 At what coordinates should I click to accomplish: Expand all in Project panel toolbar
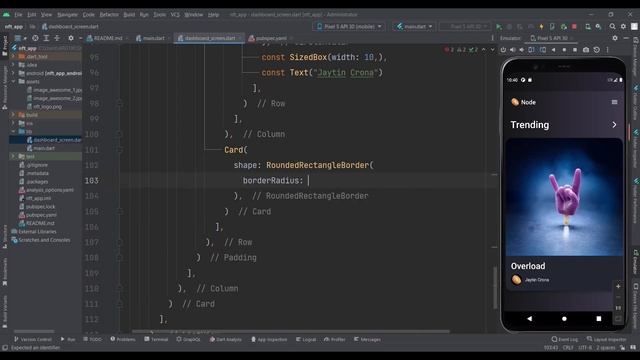tap(46, 38)
